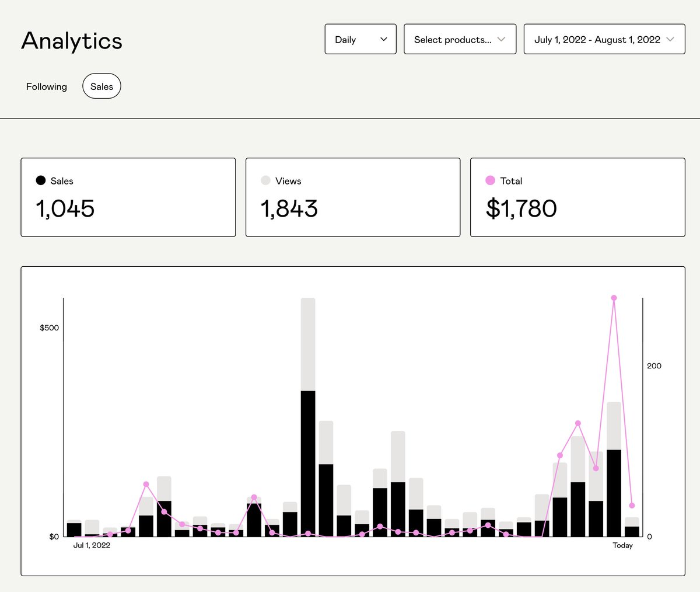Click the Daily dropdown chevron arrow

383,40
